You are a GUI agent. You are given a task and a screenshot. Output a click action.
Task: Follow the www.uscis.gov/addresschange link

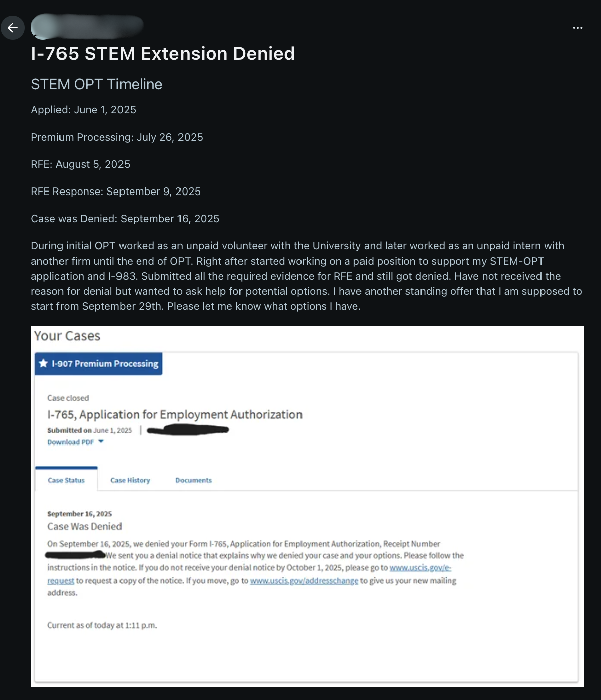(304, 581)
